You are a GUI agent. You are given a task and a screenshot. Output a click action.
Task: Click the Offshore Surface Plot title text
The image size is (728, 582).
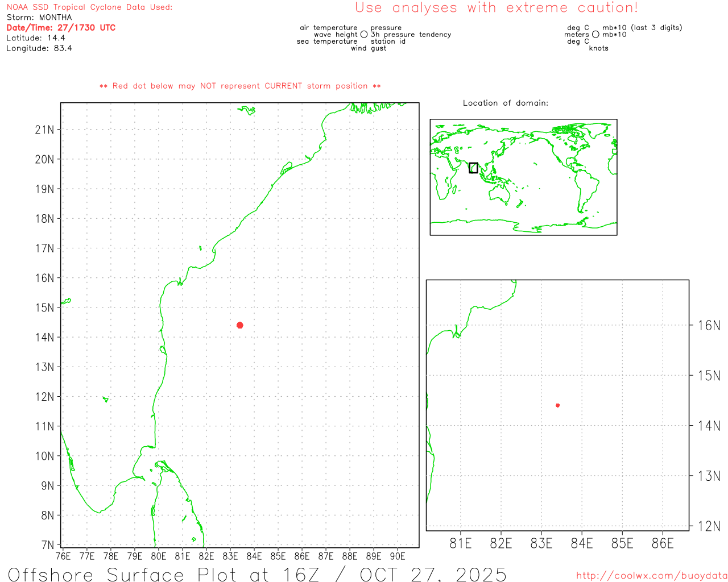tap(257, 574)
